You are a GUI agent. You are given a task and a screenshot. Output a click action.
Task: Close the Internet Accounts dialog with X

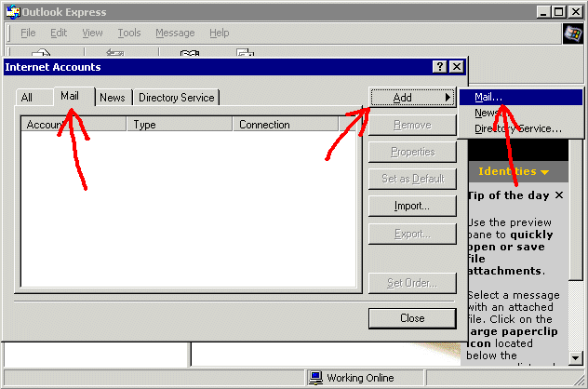pos(457,67)
